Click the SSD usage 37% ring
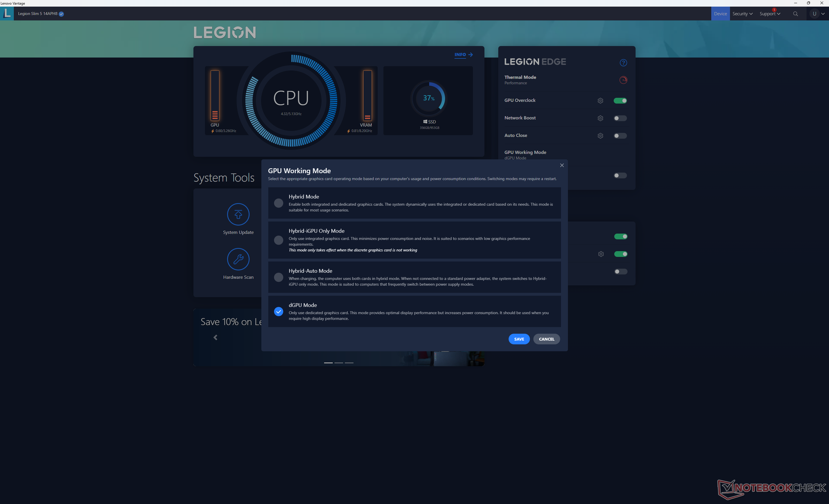Image resolution: width=829 pixels, height=504 pixels. pyautogui.click(x=428, y=98)
